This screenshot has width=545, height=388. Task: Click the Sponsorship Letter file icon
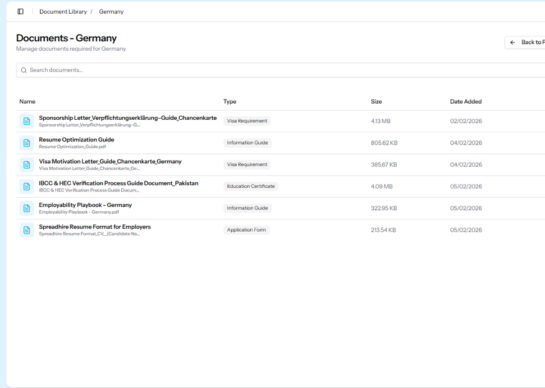[27, 121]
